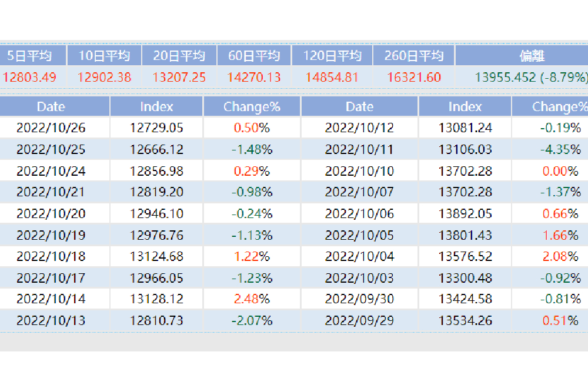Click the date 2022/10/26
The width and height of the screenshot is (588, 392).
click(51, 128)
